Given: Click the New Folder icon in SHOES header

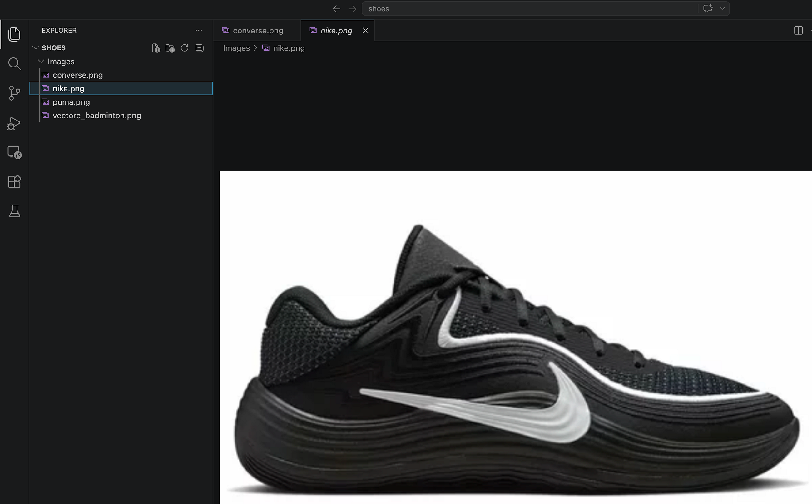Looking at the screenshot, I should 170,48.
